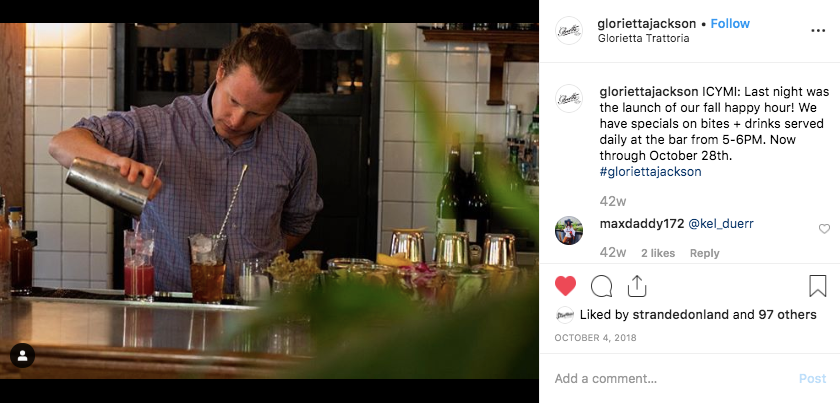Open the @kel_duerr mention
840x403 pixels.
click(x=721, y=224)
